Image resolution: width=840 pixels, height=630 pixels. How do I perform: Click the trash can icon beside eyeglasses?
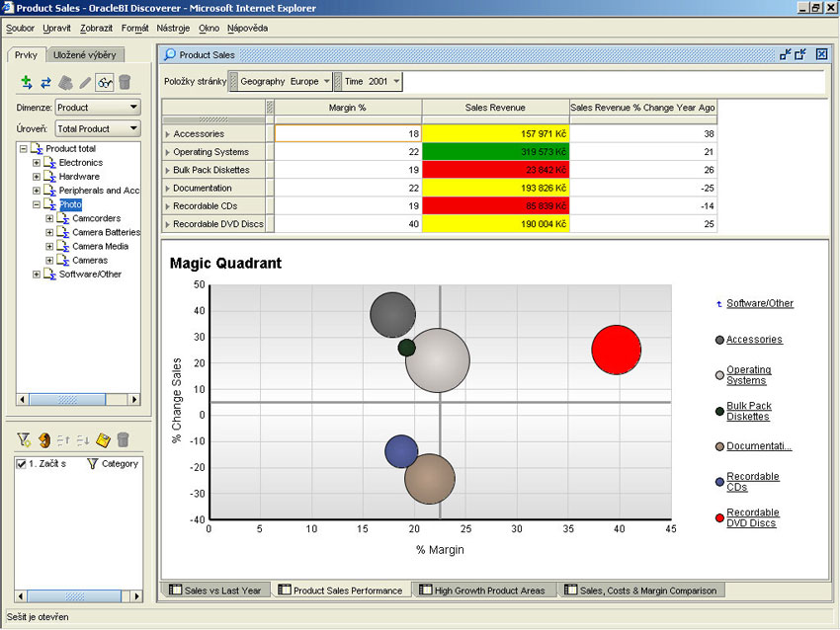pyautogui.click(x=125, y=82)
